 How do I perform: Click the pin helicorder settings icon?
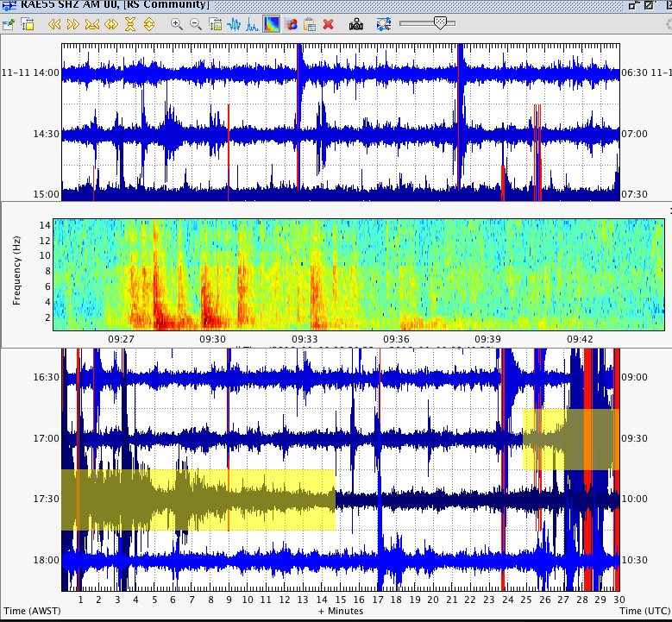(9, 24)
